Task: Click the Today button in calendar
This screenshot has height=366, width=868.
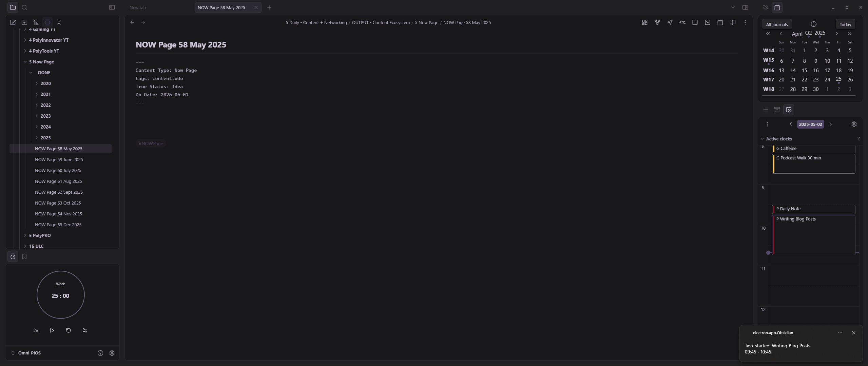Action: [x=845, y=24]
